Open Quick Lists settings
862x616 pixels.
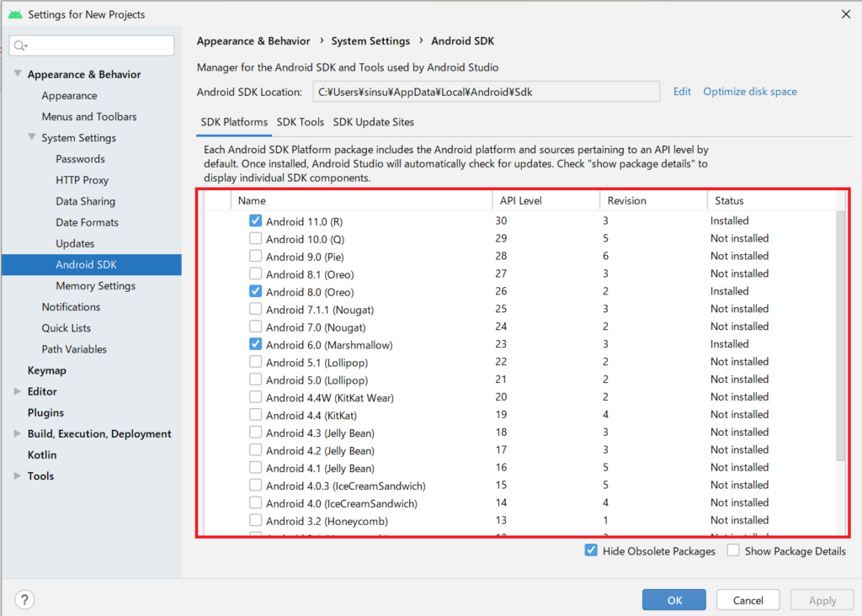66,328
